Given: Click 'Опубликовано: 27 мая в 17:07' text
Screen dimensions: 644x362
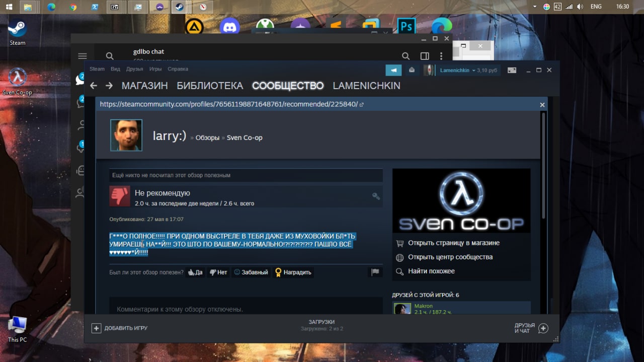Looking at the screenshot, I should pyautogui.click(x=146, y=220).
